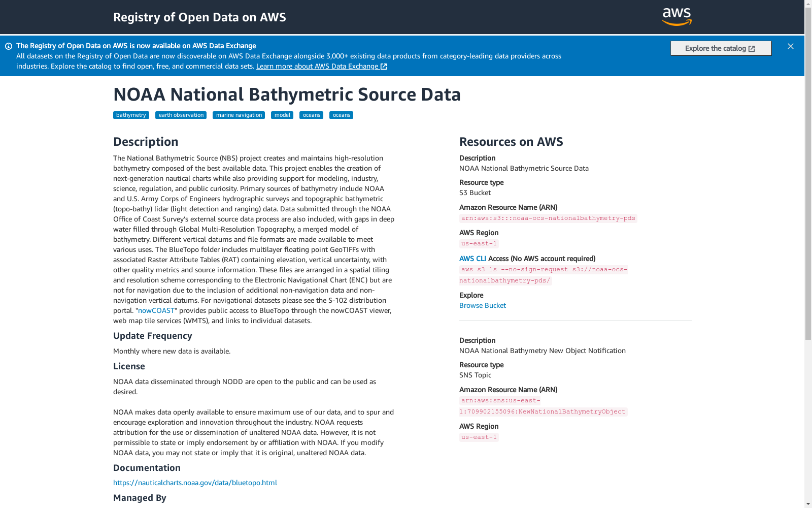Open Learn more about AWS Data Exchange link
The width and height of the screenshot is (812, 508).
point(322,66)
